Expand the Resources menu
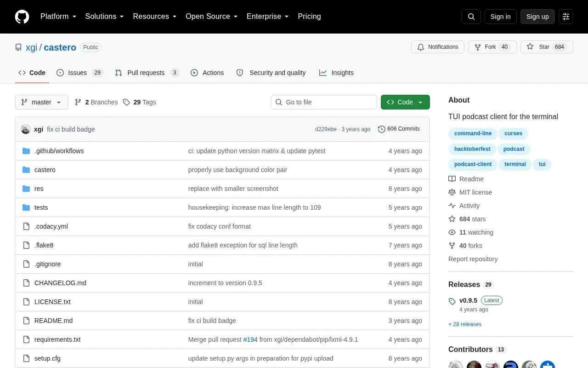This screenshot has height=368, width=588. tap(155, 17)
